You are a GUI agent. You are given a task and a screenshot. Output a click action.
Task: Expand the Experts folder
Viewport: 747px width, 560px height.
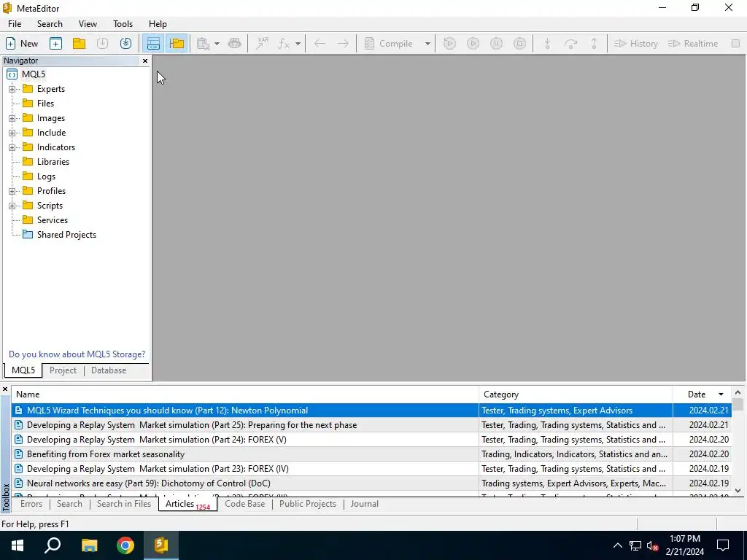tap(12, 89)
